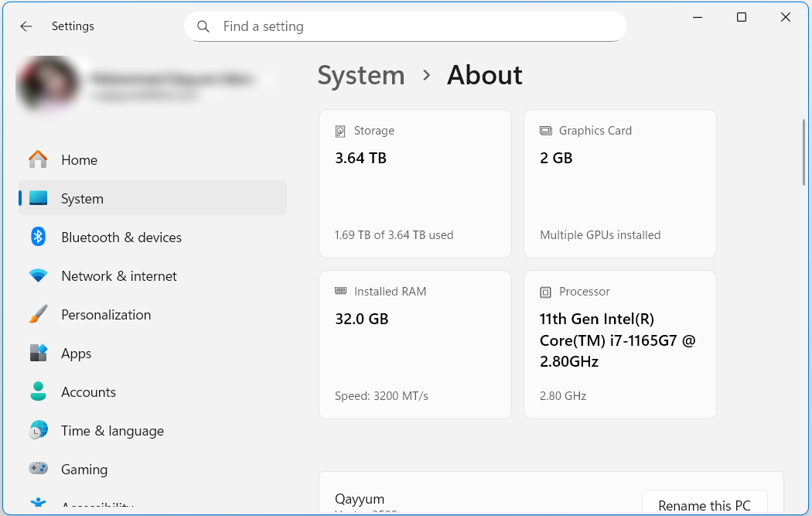812x516 pixels.
Task: Click the Apps icon in sidebar
Action: coord(39,353)
